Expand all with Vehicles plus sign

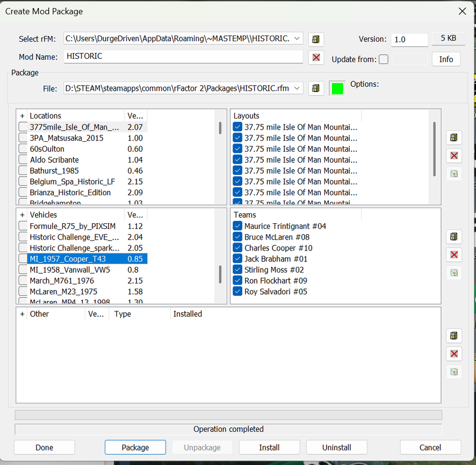pyautogui.click(x=22, y=215)
